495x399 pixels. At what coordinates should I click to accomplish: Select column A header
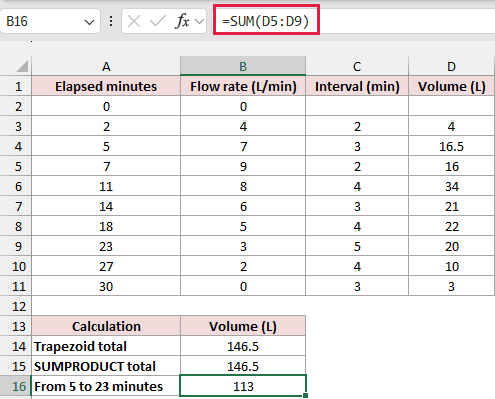(106, 66)
